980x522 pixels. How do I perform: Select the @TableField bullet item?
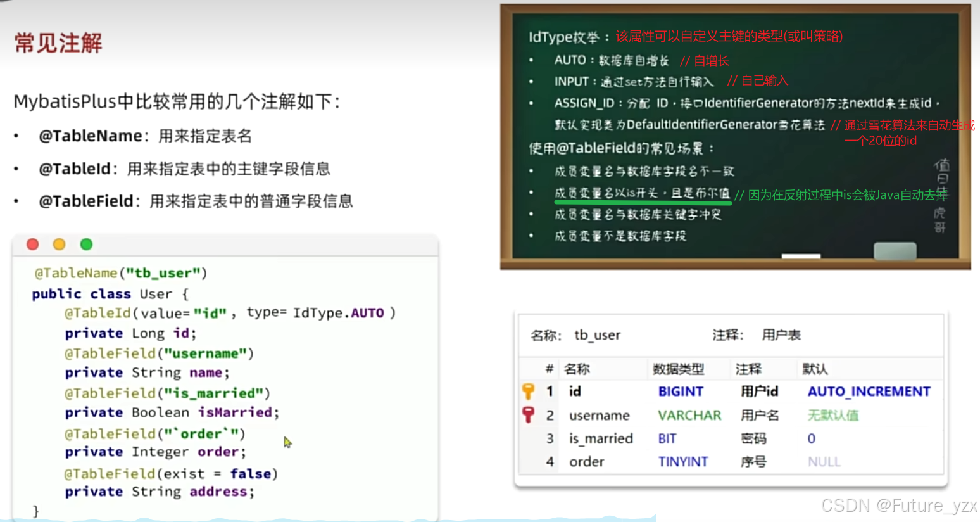196,201
